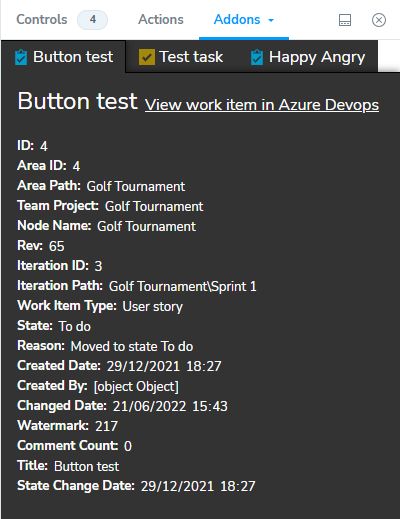Open the Test task work item tab
The image size is (400, 519).
click(x=181, y=57)
